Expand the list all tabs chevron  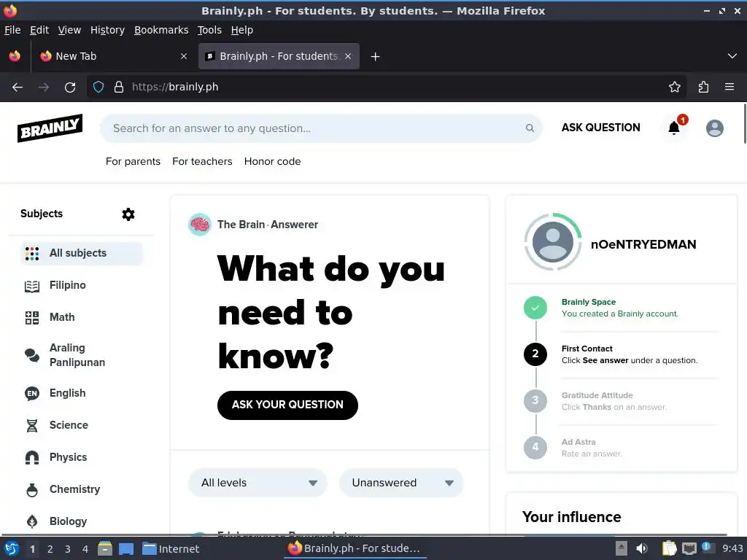pos(732,56)
